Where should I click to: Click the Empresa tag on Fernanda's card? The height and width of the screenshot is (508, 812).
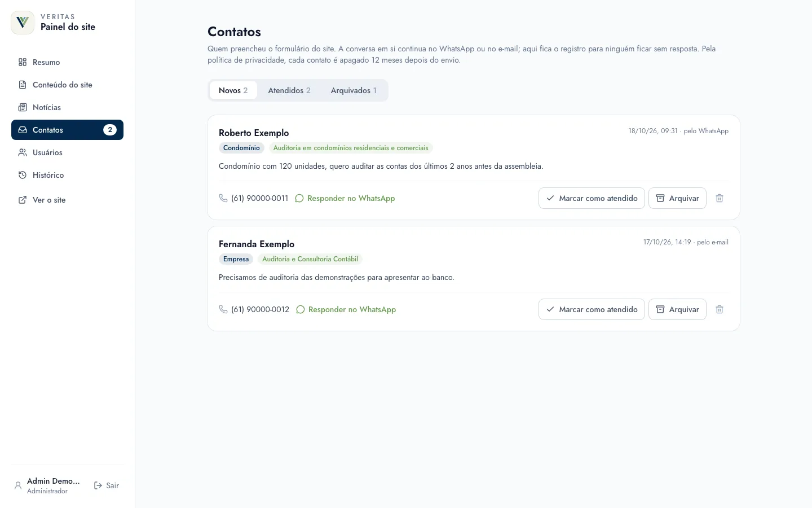(236, 259)
